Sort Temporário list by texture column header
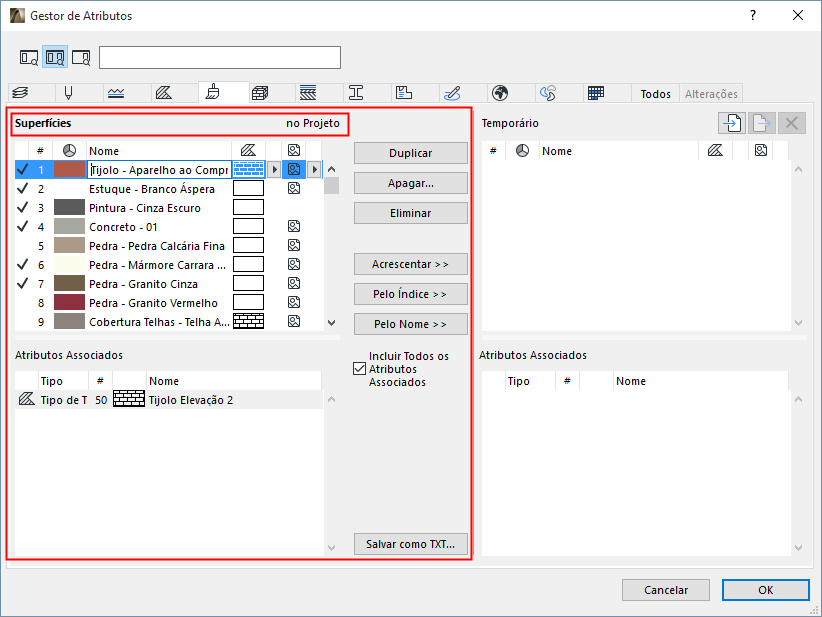Screen dimensions: 822x617 point(761,150)
